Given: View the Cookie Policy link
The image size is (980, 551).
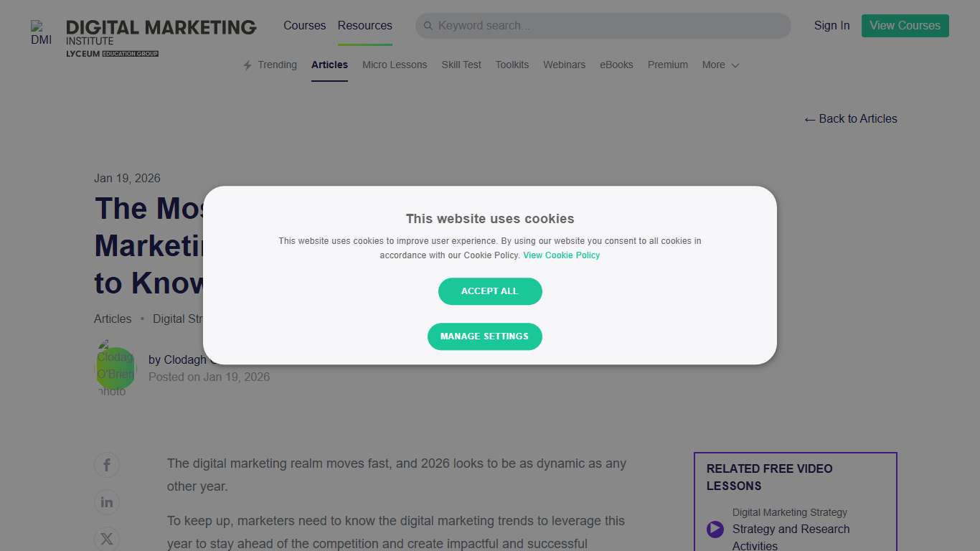Looking at the screenshot, I should tap(561, 255).
